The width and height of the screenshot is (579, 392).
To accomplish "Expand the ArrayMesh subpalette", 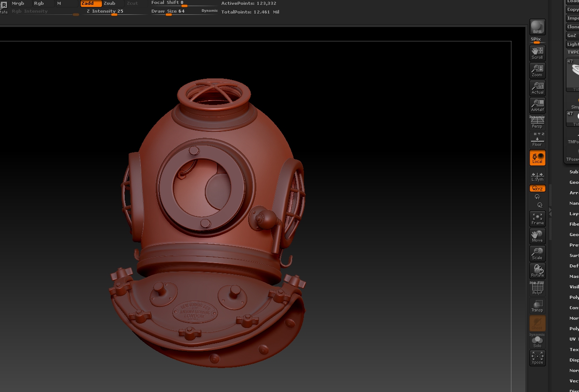I will pos(574,193).
